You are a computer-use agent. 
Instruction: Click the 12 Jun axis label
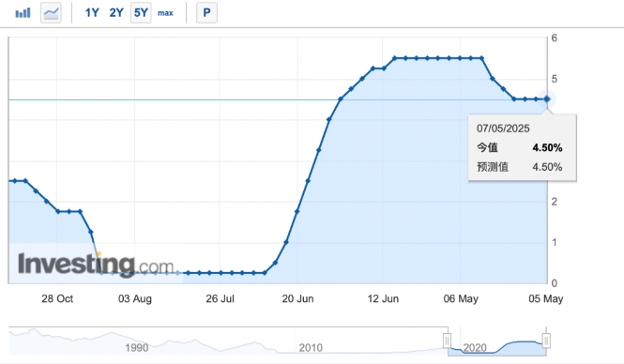pos(383,298)
